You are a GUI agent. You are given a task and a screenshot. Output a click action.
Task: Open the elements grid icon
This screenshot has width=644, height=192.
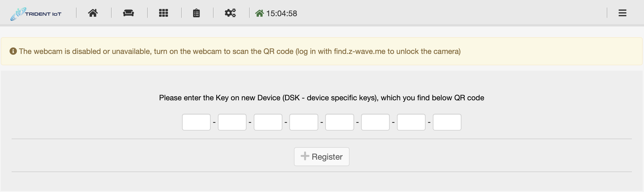(x=163, y=13)
